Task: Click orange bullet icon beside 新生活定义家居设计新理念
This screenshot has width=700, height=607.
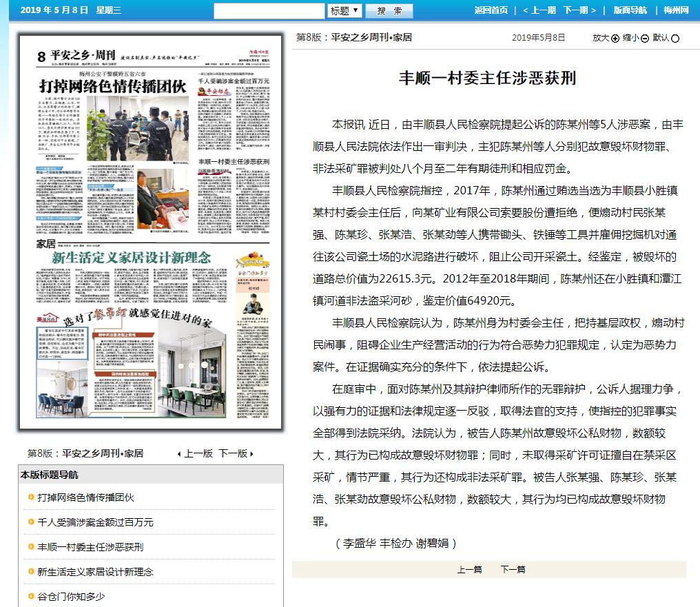Action: tap(31, 571)
